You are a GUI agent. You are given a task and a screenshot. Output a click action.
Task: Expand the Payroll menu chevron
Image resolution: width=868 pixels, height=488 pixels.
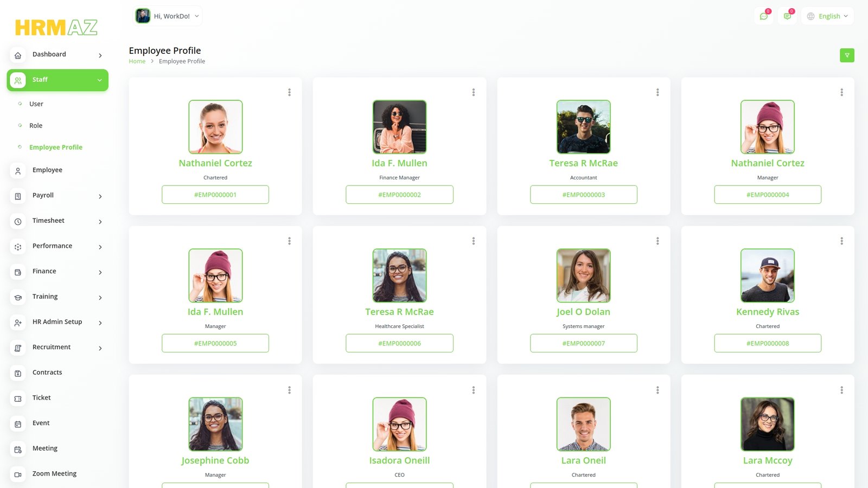pyautogui.click(x=100, y=196)
